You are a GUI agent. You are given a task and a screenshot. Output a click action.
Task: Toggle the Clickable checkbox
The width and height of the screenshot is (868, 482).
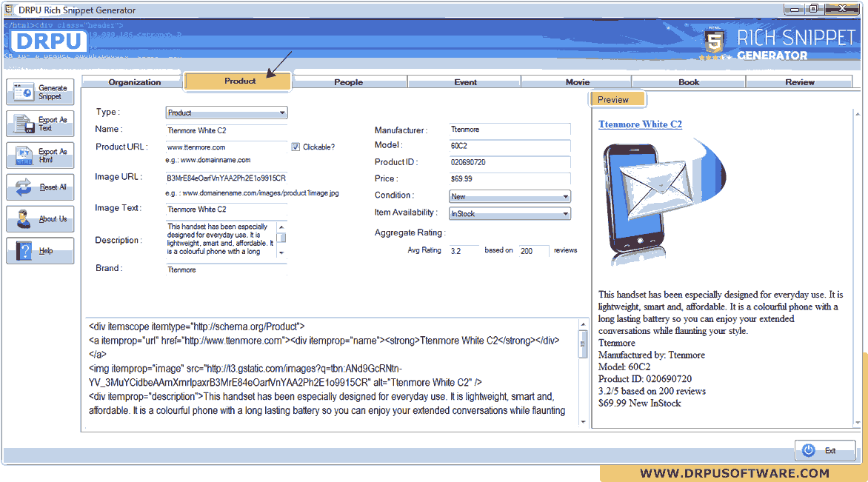pos(296,147)
